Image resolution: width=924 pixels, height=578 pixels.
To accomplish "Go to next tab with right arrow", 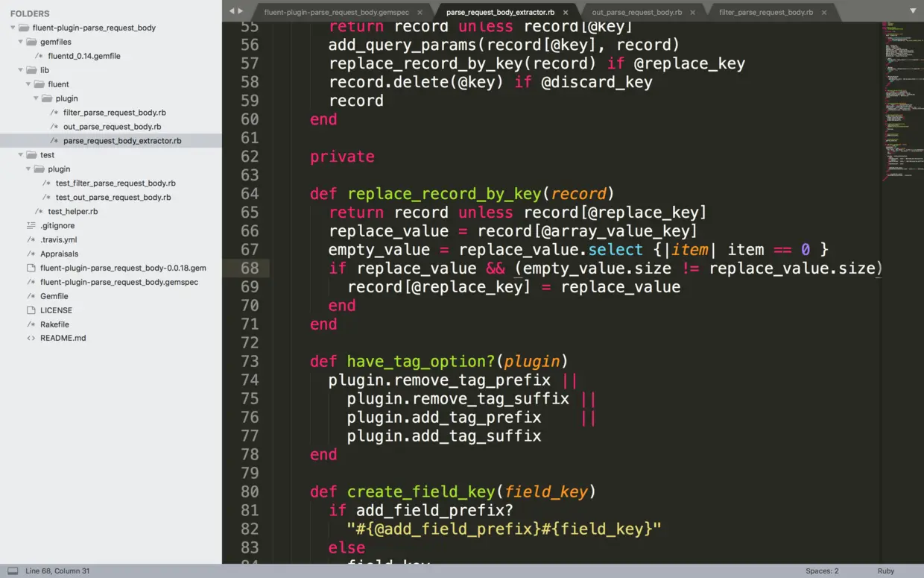I will [x=241, y=10].
